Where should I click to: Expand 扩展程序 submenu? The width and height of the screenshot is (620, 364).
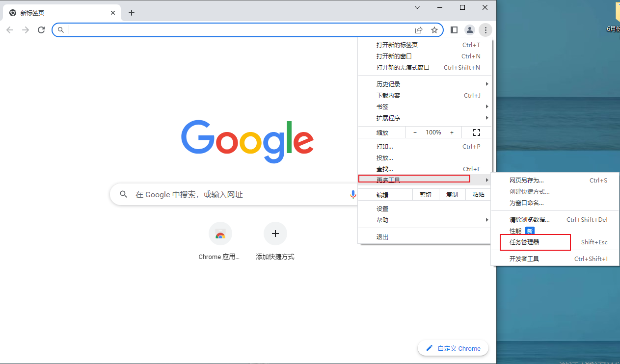[x=425, y=118]
